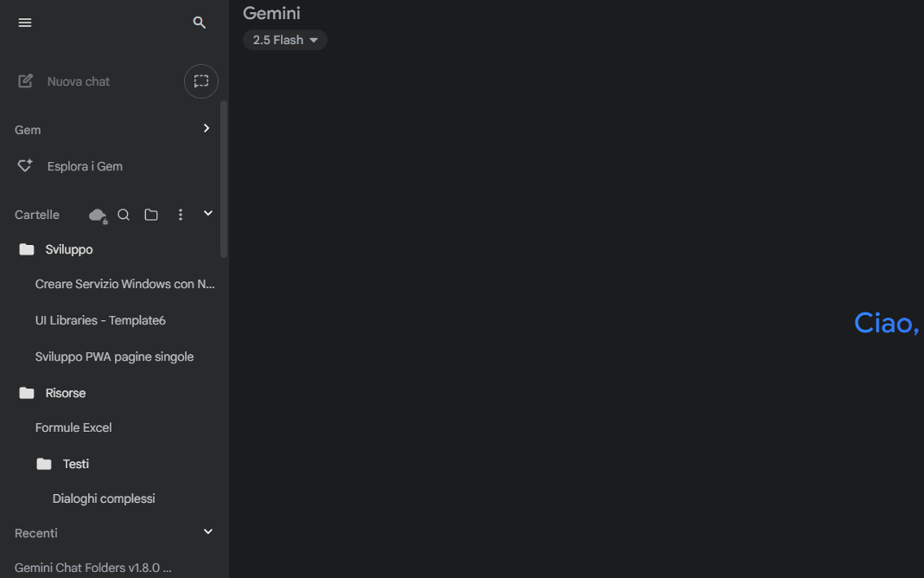924x578 pixels.
Task: Click the dashed selection icon next to Nuova chat
Action: [201, 81]
